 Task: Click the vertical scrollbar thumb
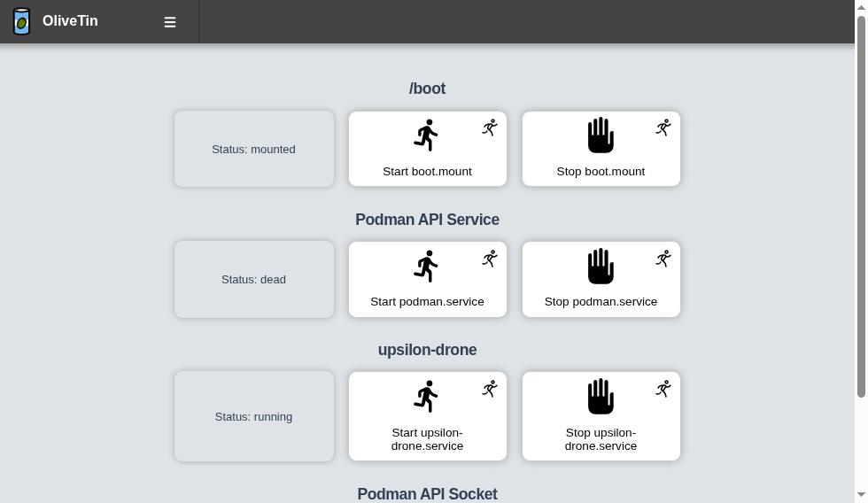[x=861, y=206]
